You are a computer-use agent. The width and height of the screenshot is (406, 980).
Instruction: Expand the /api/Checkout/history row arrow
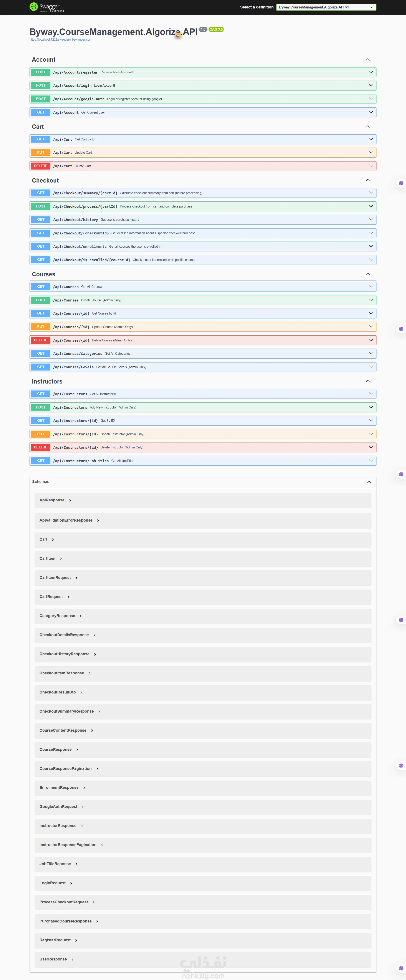tap(371, 219)
